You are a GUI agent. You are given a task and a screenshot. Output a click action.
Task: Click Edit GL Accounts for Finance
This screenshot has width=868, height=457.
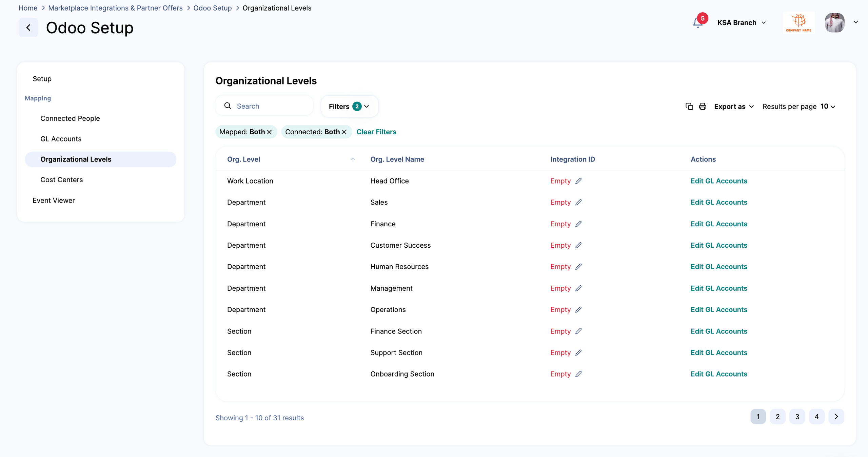[719, 224]
